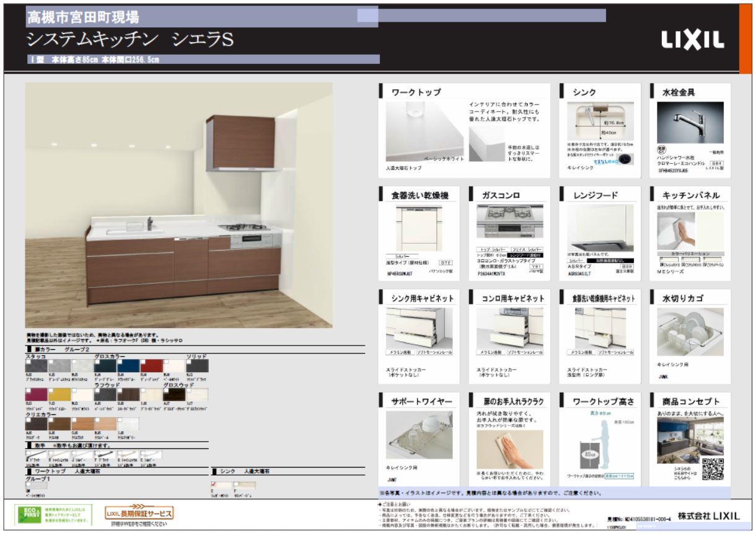Viewport: 756px width, 534px height.
Task: Click the レンジフード card heading
Action: tap(596, 195)
